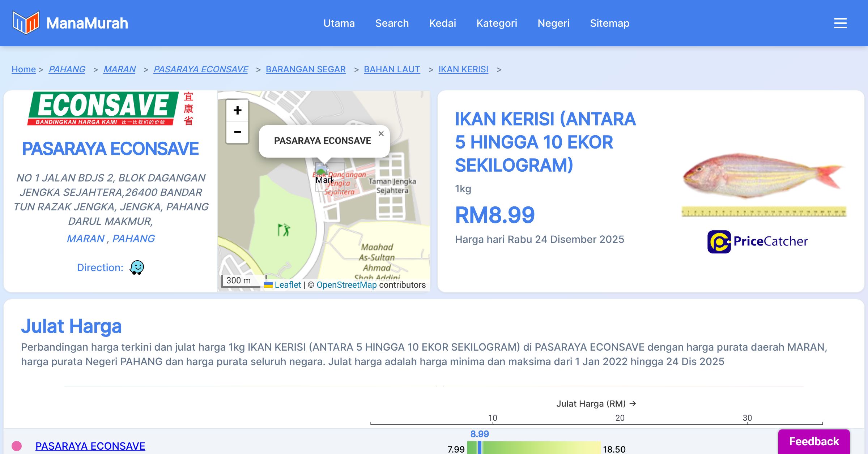Open the Negeri menu item
Viewport: 868px width, 454px height.
tap(553, 23)
